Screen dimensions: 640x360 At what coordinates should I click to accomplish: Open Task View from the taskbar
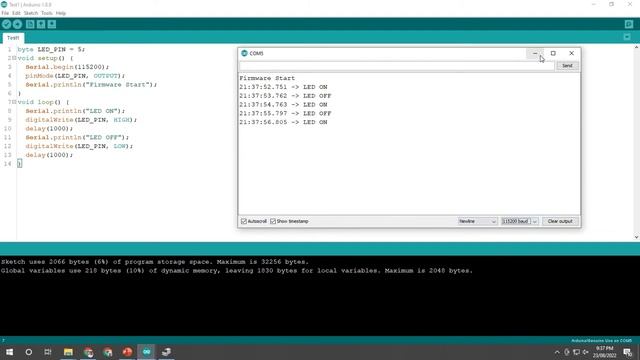tap(48, 352)
